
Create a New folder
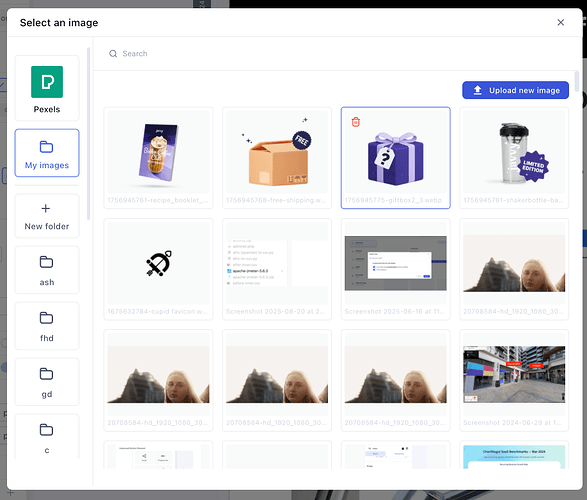tap(47, 216)
